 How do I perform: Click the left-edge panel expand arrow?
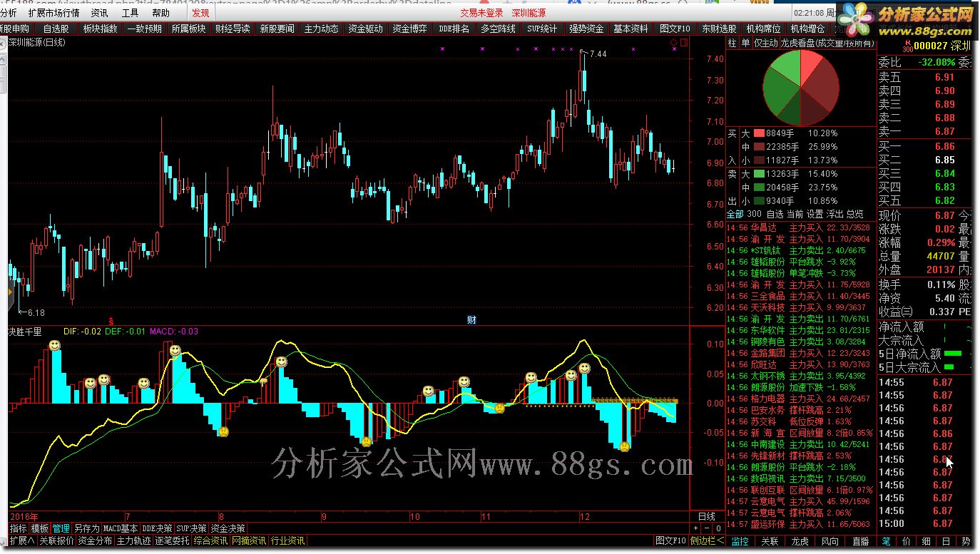(x=10, y=291)
